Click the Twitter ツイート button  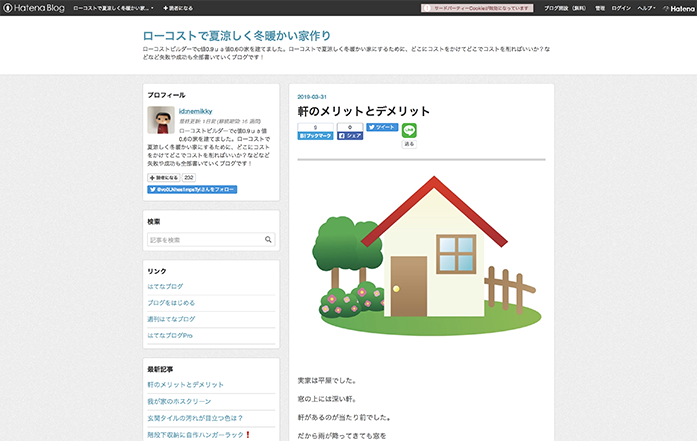coord(382,127)
